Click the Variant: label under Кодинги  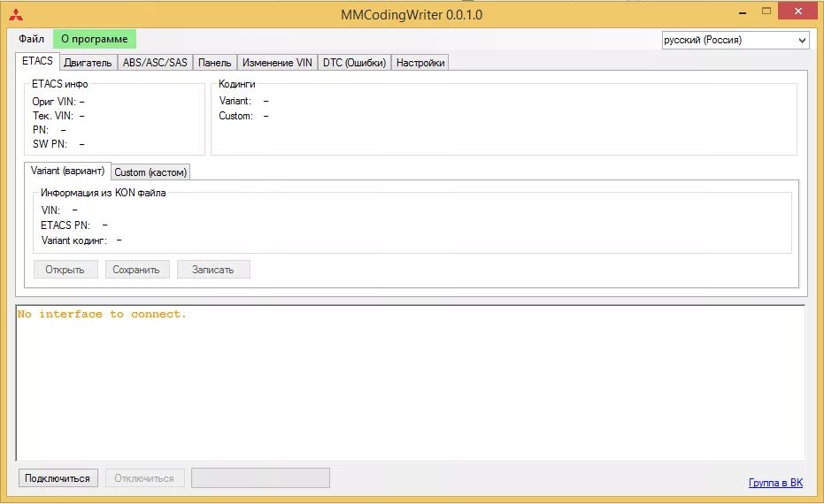[x=235, y=101]
